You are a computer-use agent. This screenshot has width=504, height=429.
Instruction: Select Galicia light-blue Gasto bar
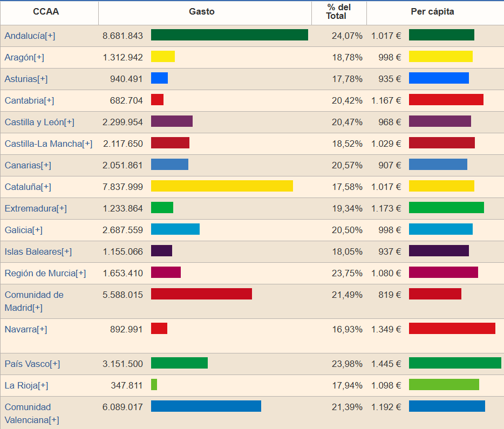(175, 229)
